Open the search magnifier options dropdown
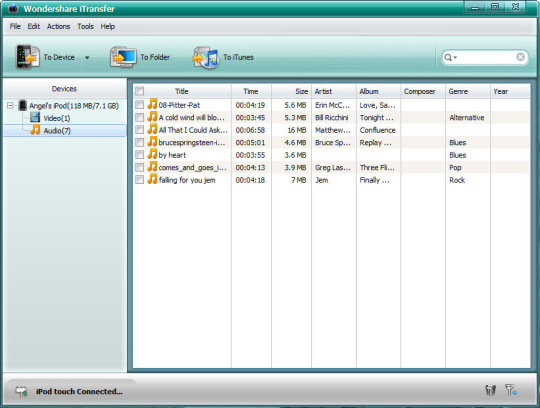Viewport: 540px width, 408px height. (x=450, y=57)
